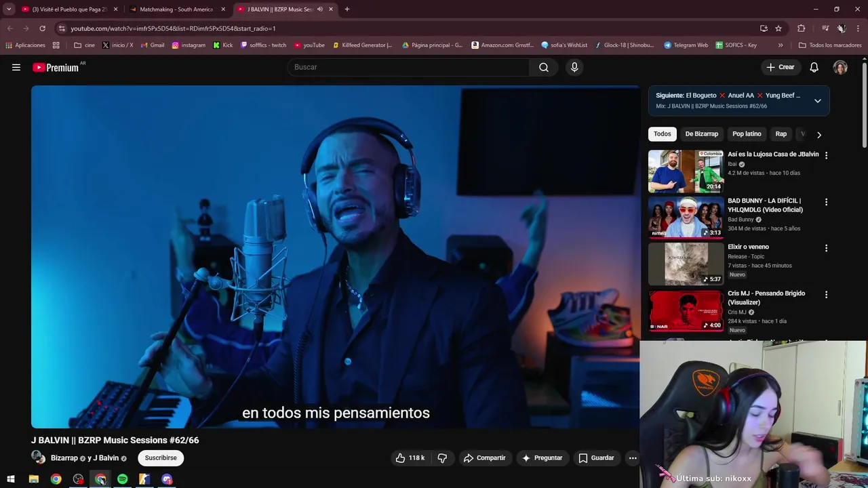
Task: Open File Explorer from taskbar
Action: pos(34,479)
